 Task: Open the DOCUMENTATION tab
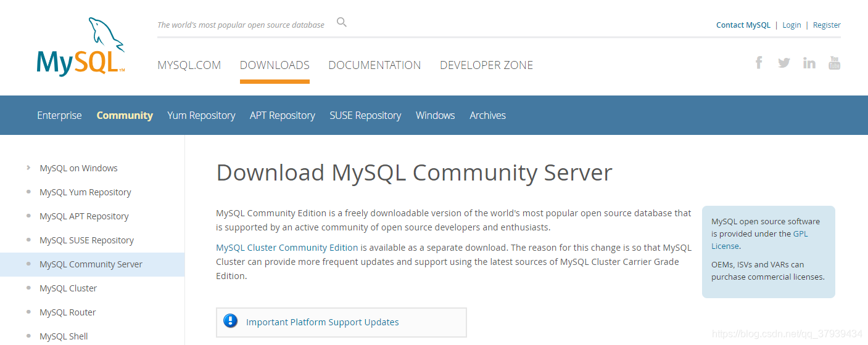point(374,65)
